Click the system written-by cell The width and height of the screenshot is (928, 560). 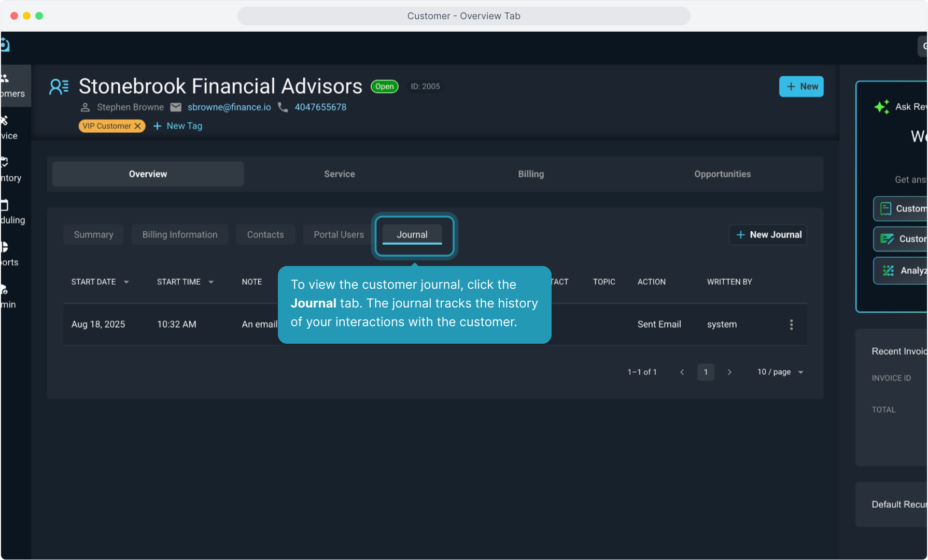(722, 325)
